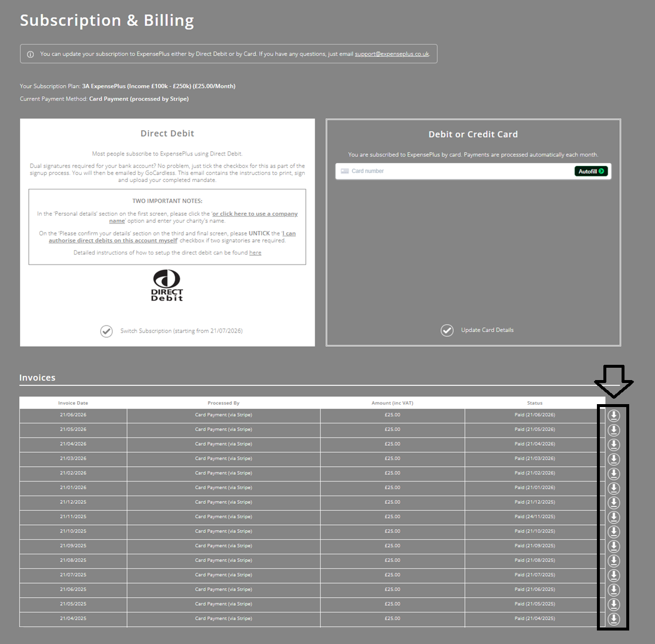Download the 21/02/2026 invoice
This screenshot has width=655, height=644.
click(x=613, y=474)
